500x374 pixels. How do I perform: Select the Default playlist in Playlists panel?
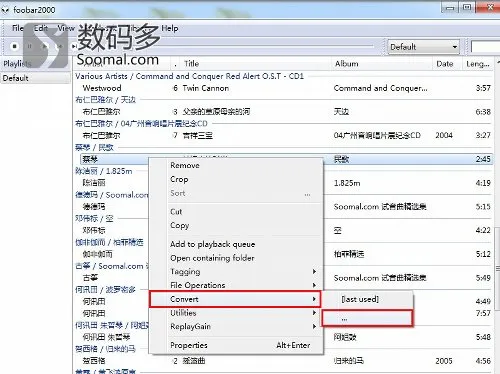[x=35, y=78]
